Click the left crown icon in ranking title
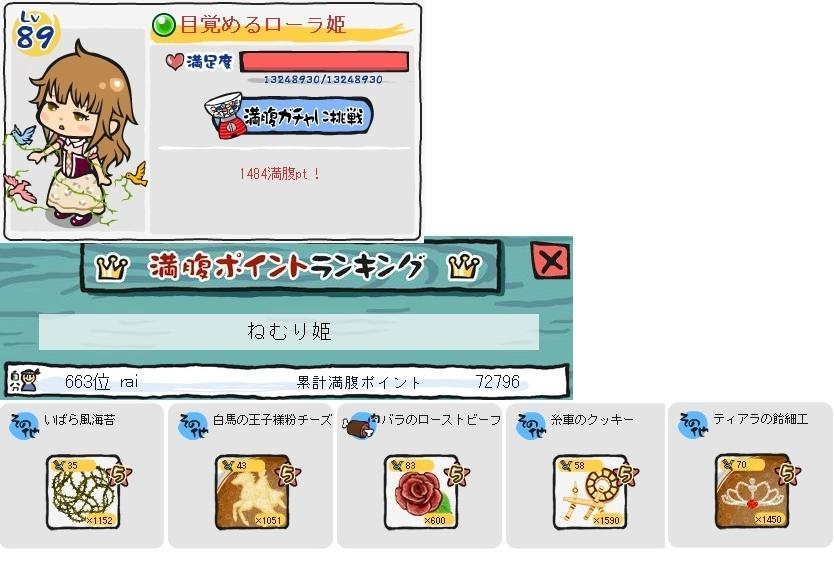The height and width of the screenshot is (570, 835). [x=112, y=268]
